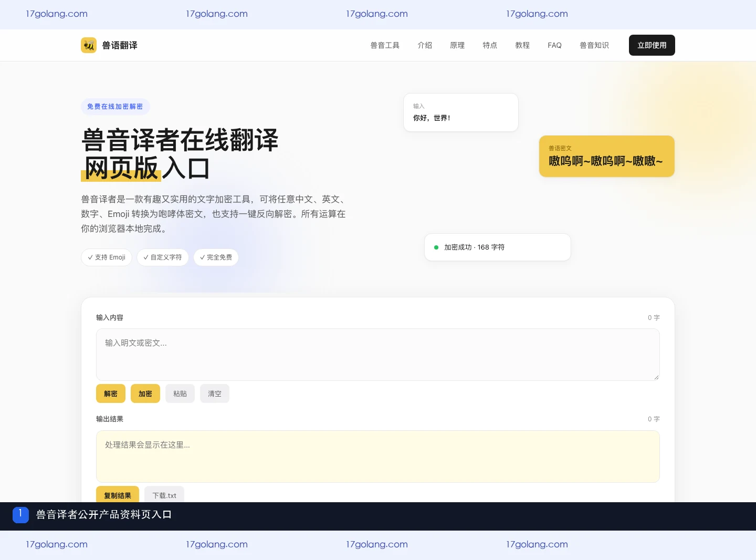The image size is (756, 560).
Task: Click the 完全免费 chip
Action: [216, 257]
